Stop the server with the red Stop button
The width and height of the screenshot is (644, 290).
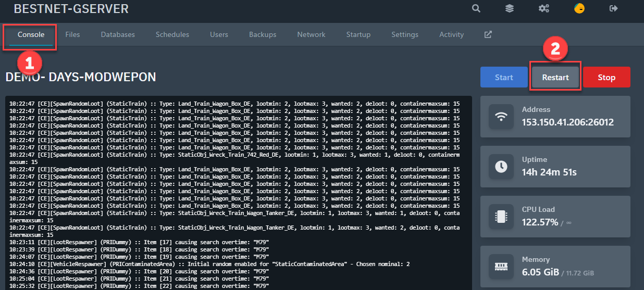point(606,77)
